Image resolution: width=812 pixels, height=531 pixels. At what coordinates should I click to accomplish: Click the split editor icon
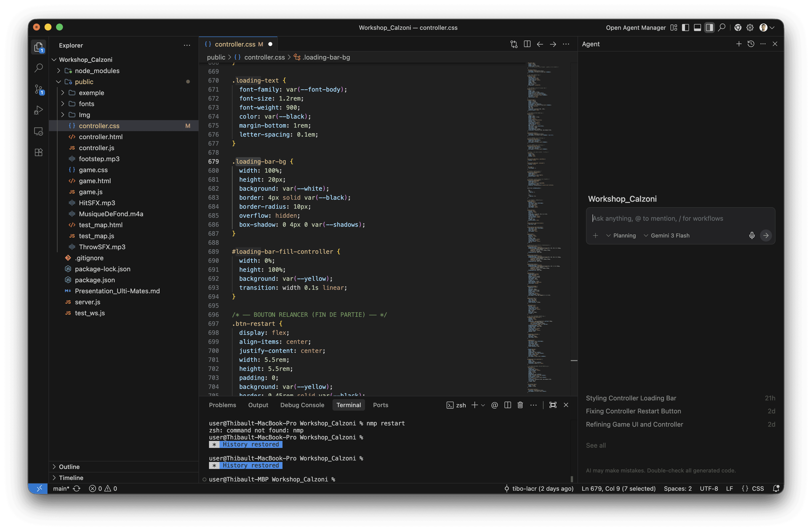click(527, 44)
